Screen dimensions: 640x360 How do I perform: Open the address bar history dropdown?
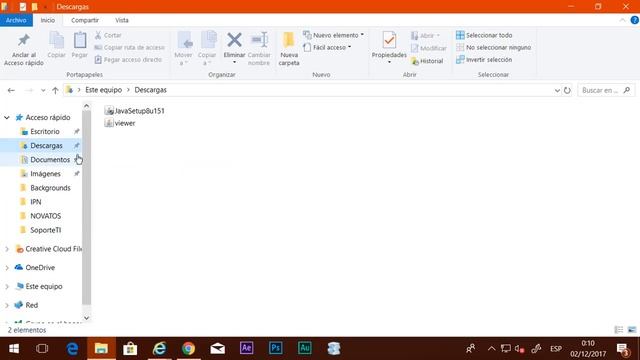click(557, 90)
